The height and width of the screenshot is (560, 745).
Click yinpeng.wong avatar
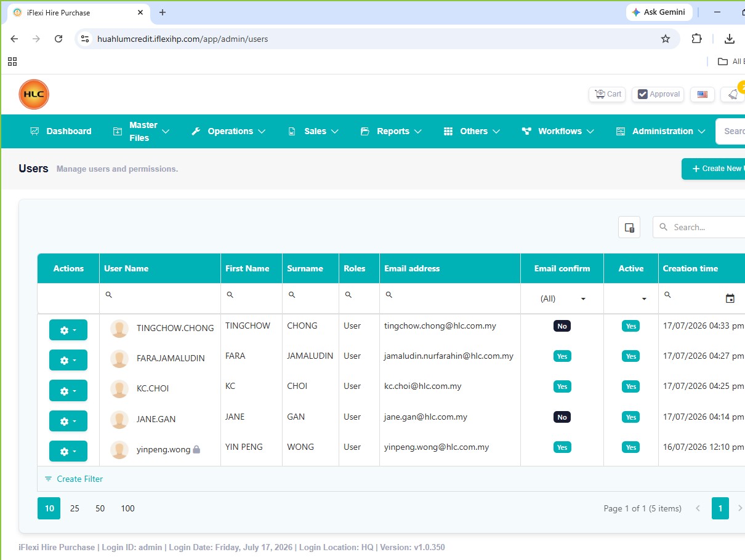click(x=119, y=450)
